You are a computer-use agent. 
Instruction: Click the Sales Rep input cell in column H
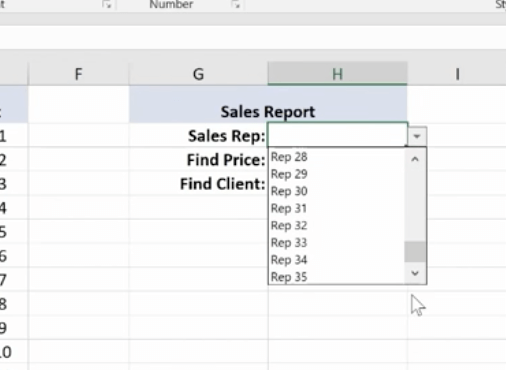click(x=337, y=135)
